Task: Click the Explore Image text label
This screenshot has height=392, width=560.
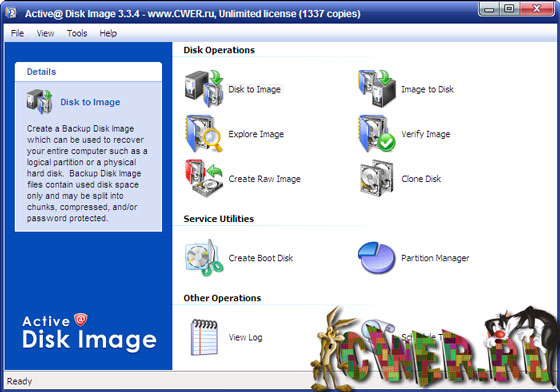Action: click(x=256, y=134)
